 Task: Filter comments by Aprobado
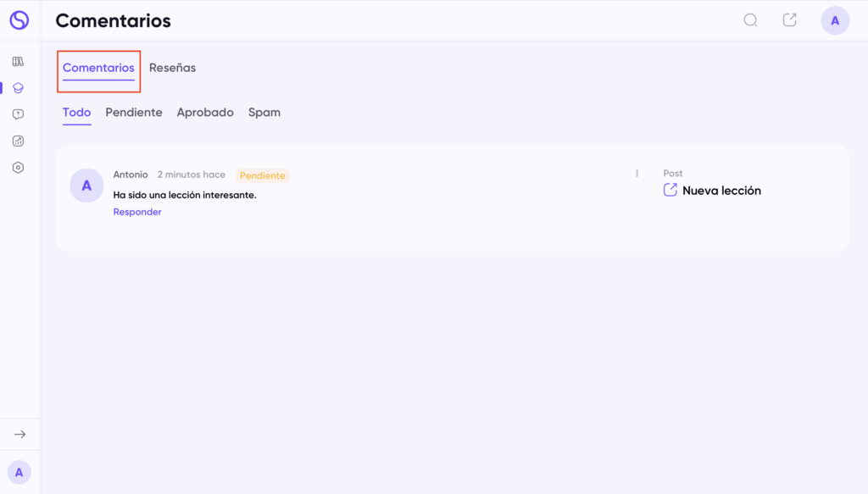(205, 113)
